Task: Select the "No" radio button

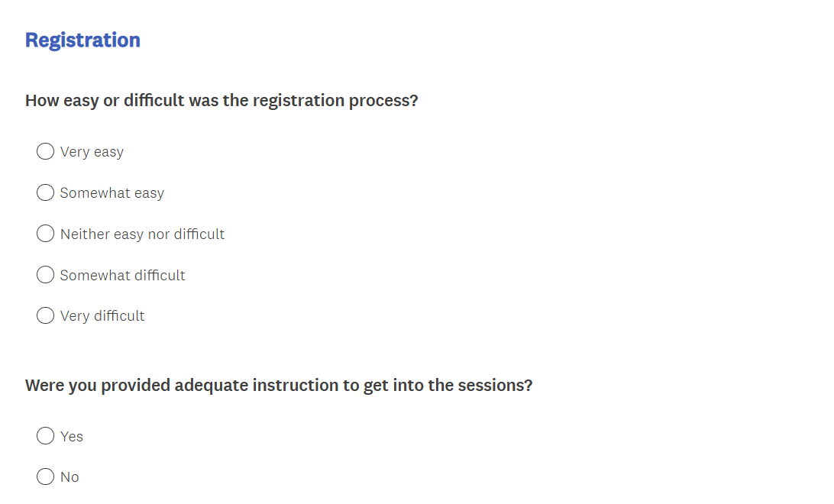Action: click(46, 477)
